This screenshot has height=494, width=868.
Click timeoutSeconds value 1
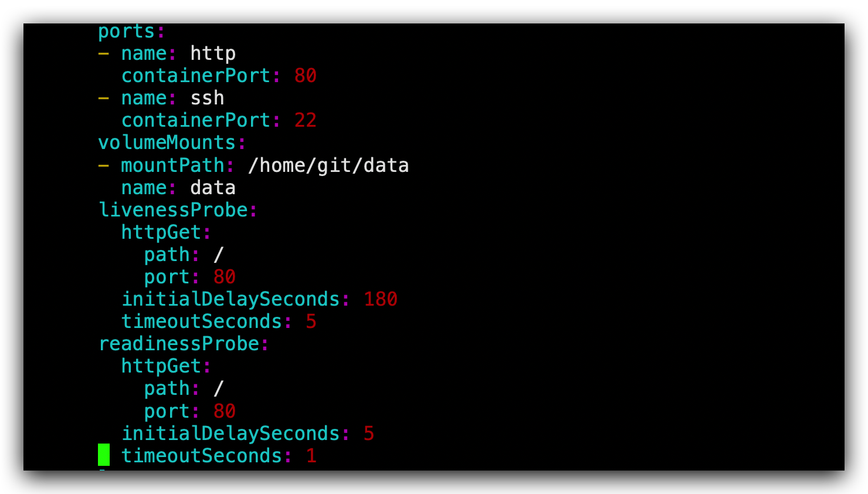pos(311,456)
